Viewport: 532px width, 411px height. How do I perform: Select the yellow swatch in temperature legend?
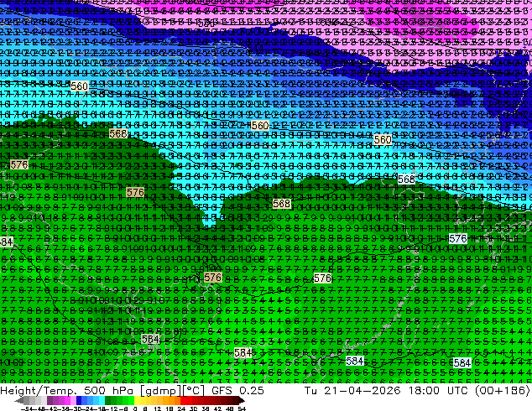pyautogui.click(x=137, y=401)
